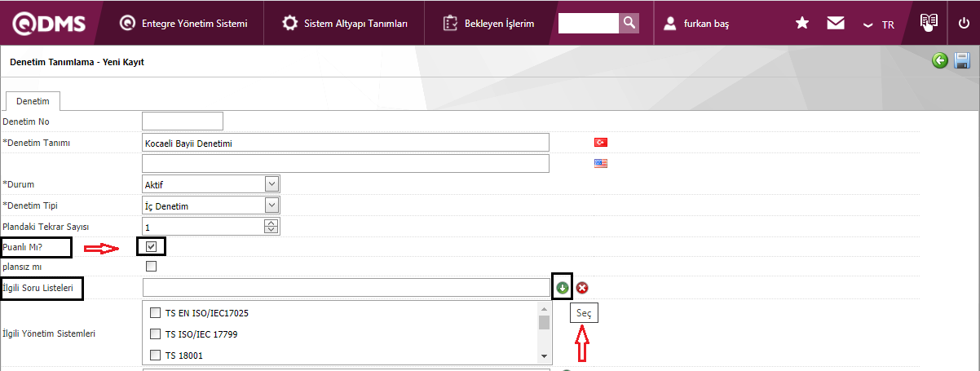The width and height of the screenshot is (980, 371).
Task: Click the Turkish flag icon
Action: coord(601,142)
